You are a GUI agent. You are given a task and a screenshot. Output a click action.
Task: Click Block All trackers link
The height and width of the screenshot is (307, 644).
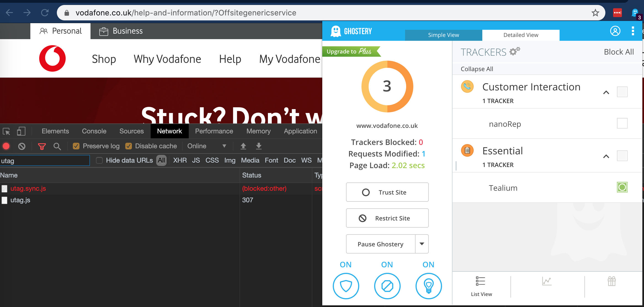619,52
